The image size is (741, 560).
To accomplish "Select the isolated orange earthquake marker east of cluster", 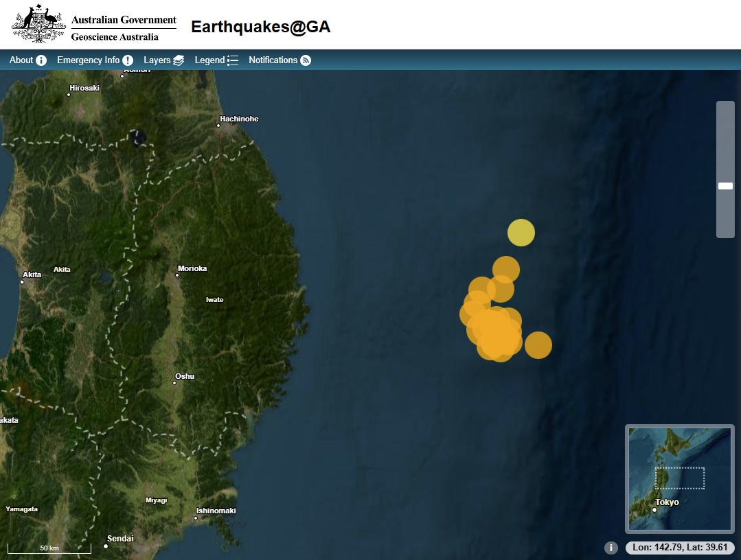I will pos(538,345).
